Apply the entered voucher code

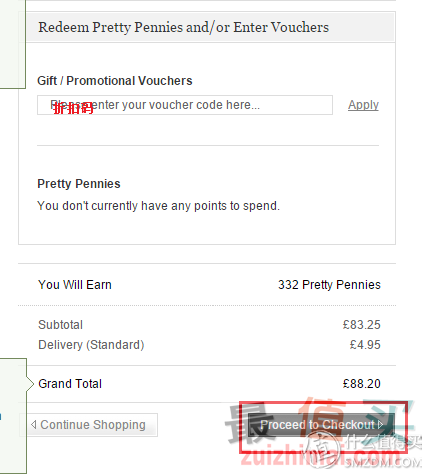(x=363, y=105)
